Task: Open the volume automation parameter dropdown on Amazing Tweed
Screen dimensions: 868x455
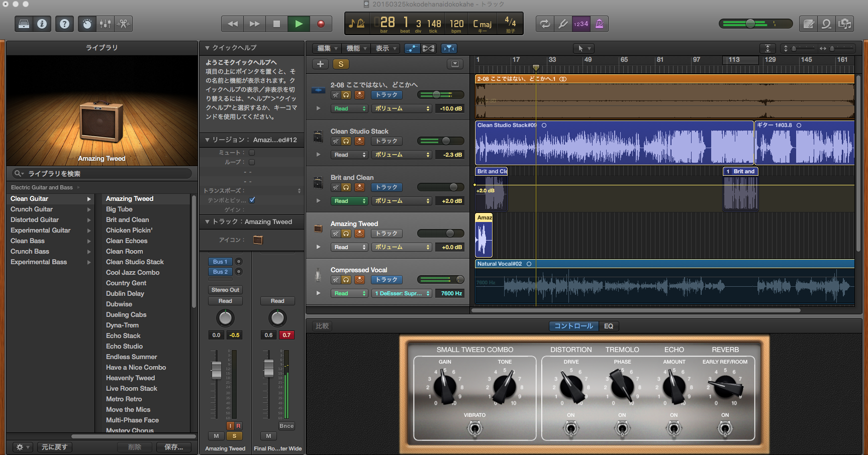Action: pos(402,247)
